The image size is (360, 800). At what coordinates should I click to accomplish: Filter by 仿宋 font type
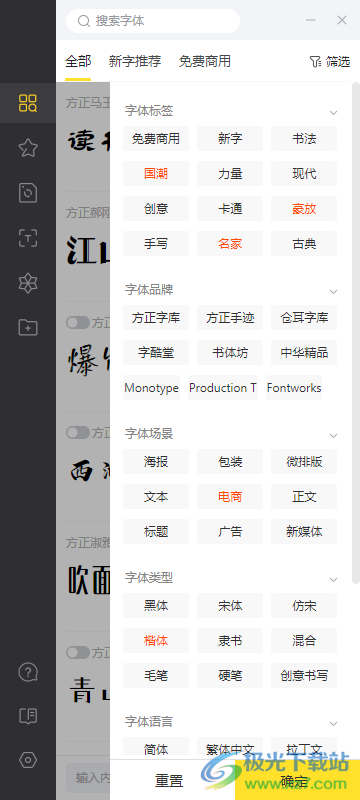point(304,606)
